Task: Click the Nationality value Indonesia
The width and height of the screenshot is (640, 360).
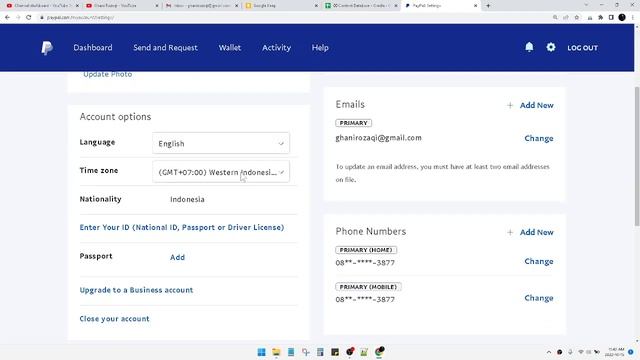Action: pos(187,199)
